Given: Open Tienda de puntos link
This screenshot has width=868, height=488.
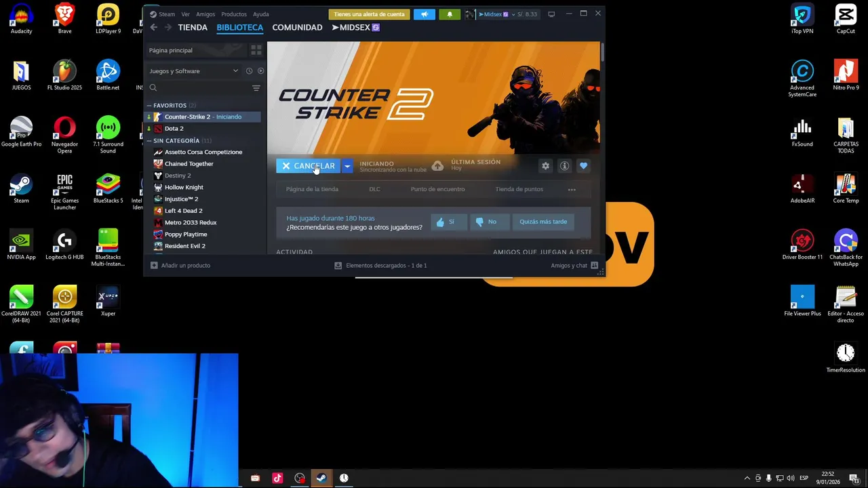Looking at the screenshot, I should pos(519,189).
